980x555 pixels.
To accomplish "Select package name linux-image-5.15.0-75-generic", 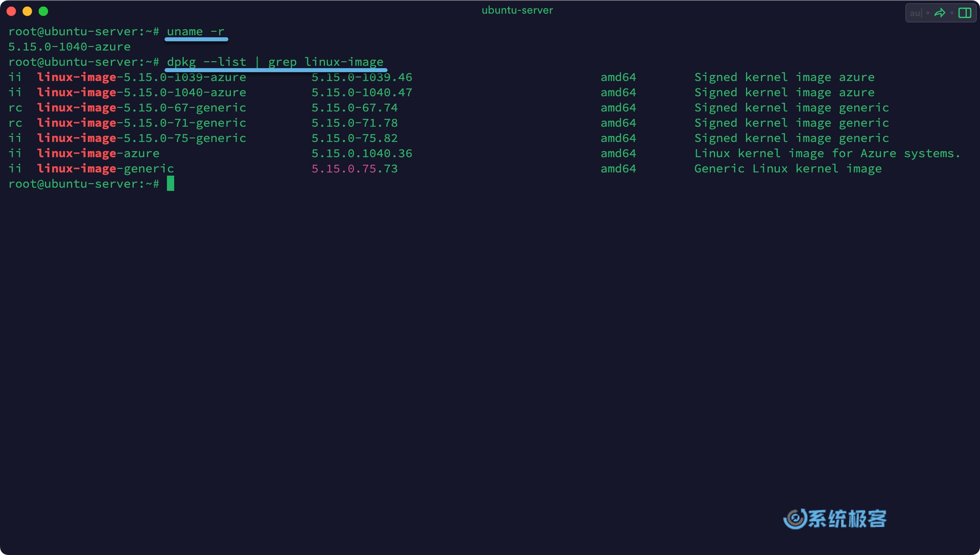I will 142,138.
